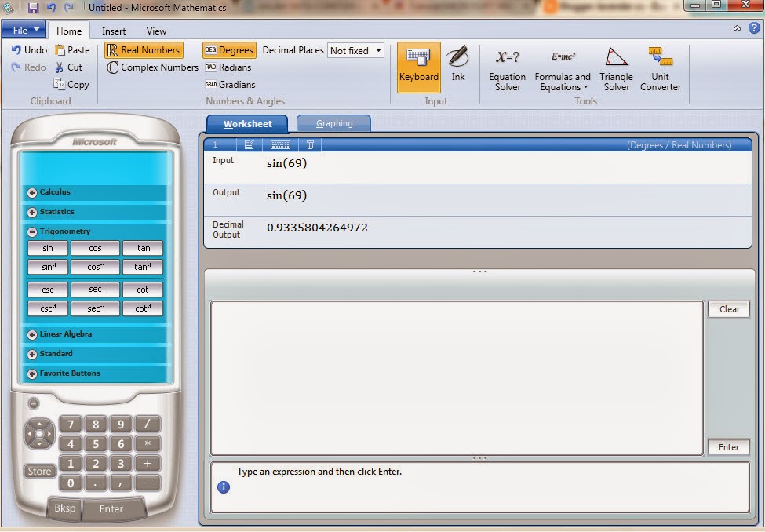
Task: Click the Enter button beside input box
Action: (729, 447)
